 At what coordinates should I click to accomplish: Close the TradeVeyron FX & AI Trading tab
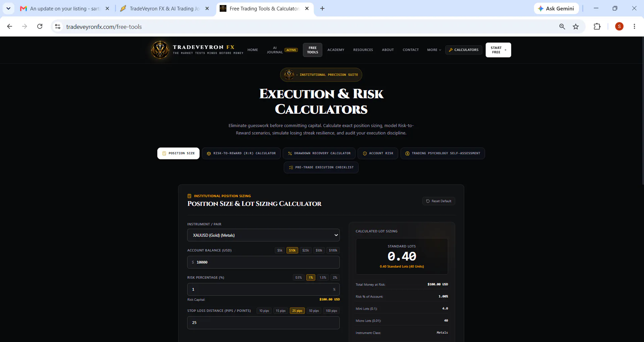(207, 8)
